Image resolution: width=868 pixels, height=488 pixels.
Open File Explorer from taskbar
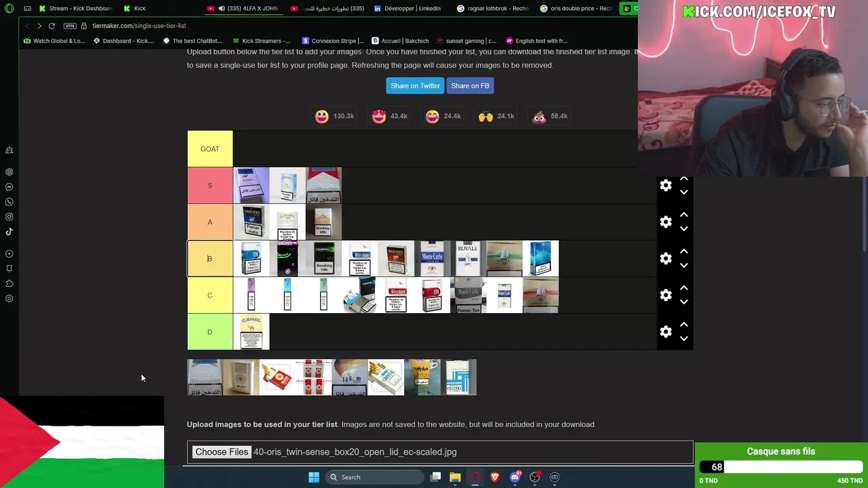tap(455, 477)
